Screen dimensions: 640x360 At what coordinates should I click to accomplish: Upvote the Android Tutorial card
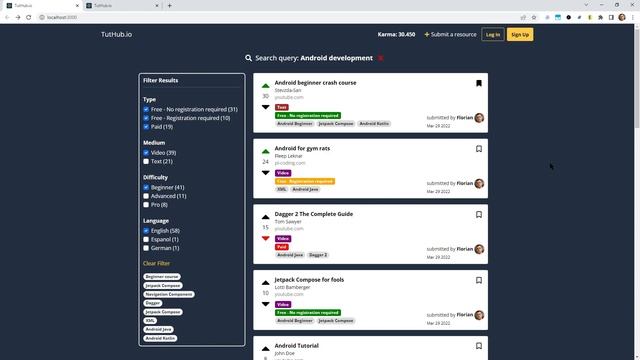coord(265,349)
